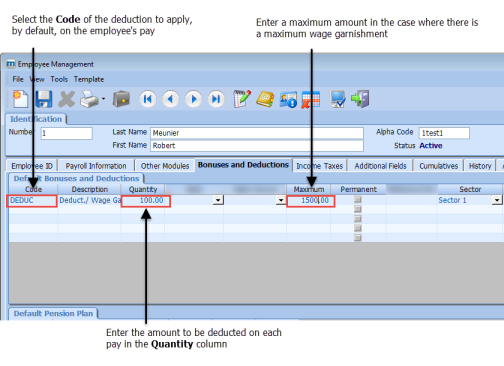Go to previous record arrow
The image size is (504, 366).
[x=170, y=99]
